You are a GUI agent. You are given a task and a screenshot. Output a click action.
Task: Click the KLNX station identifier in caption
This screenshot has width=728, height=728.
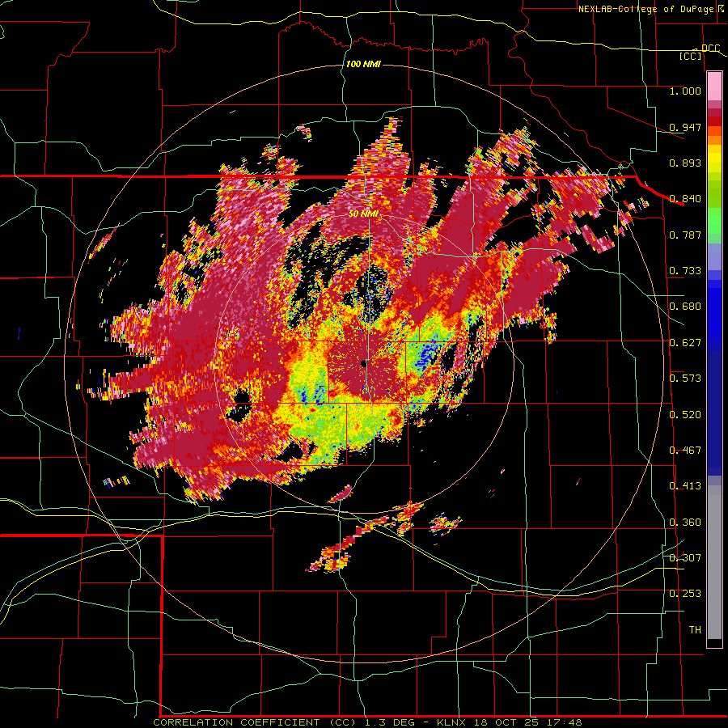pos(453,722)
